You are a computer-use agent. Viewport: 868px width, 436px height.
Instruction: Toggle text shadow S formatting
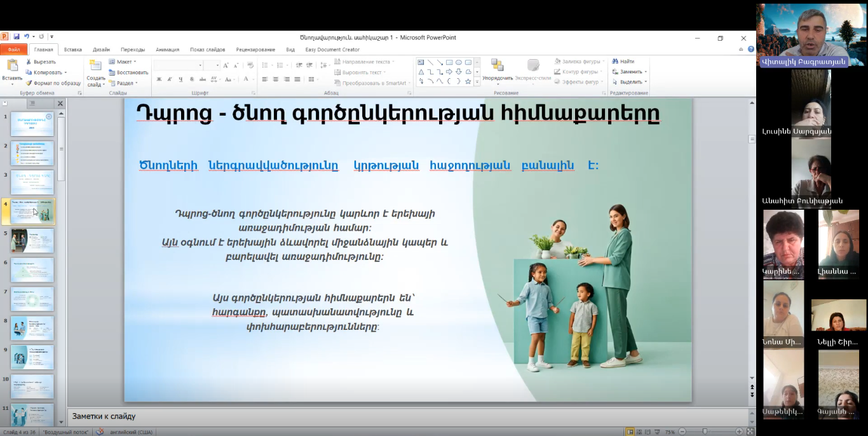[191, 79]
